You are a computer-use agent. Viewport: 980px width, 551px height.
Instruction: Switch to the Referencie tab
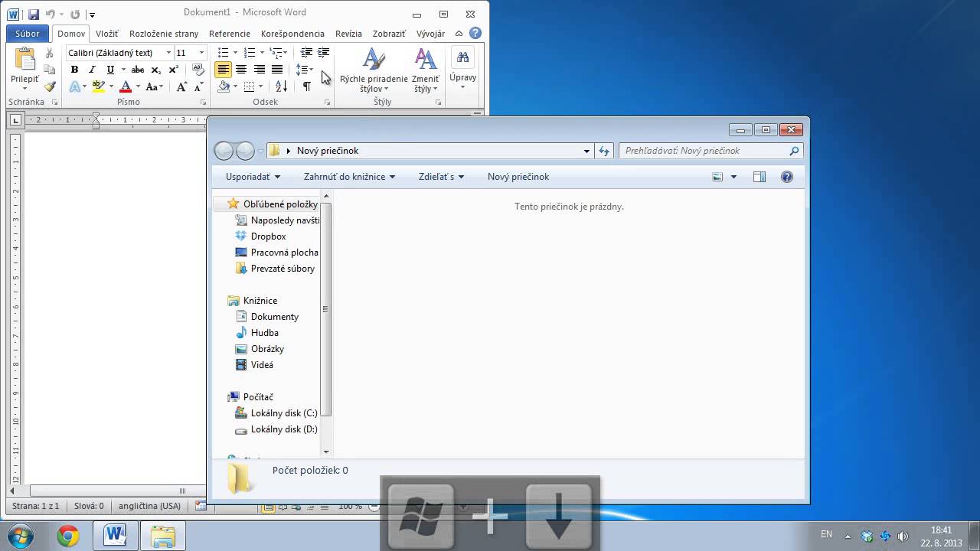click(230, 34)
